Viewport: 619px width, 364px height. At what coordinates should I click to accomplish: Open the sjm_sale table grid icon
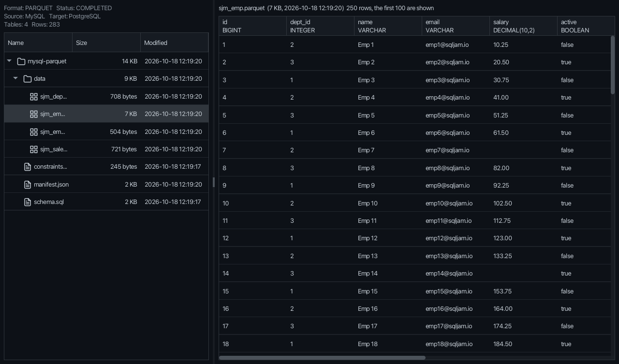(x=34, y=149)
